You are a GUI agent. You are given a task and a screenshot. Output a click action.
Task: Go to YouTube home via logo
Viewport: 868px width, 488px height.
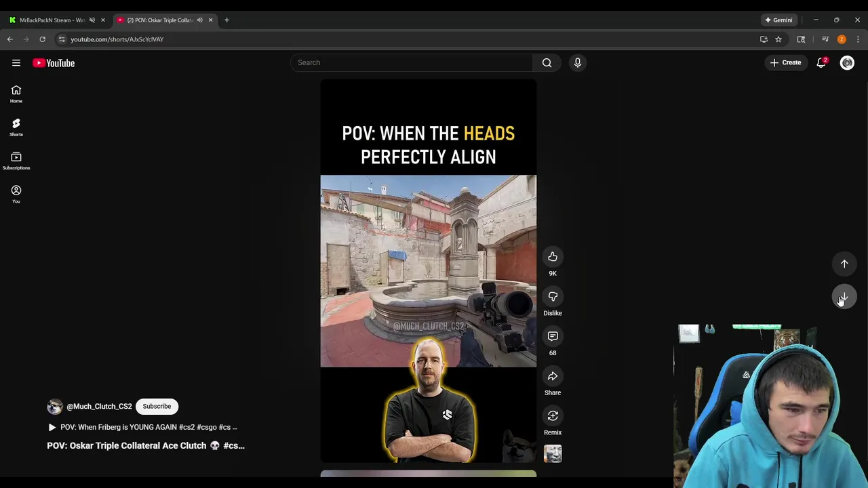tap(54, 63)
